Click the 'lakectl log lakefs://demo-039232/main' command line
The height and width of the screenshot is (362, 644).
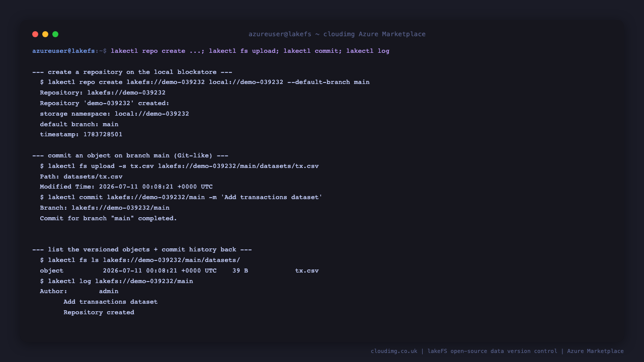point(117,281)
